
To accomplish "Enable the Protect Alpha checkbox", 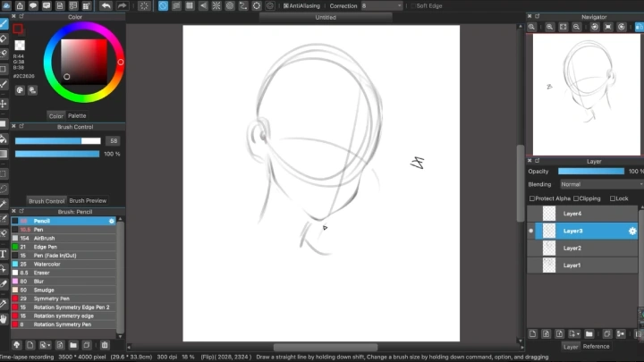I will [532, 198].
